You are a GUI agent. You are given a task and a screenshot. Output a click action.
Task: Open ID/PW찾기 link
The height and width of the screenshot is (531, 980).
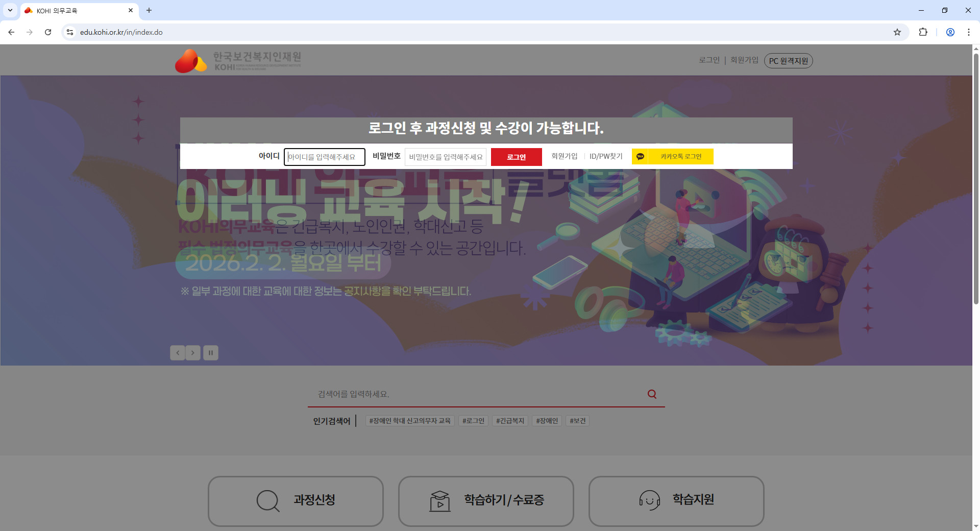pyautogui.click(x=606, y=156)
